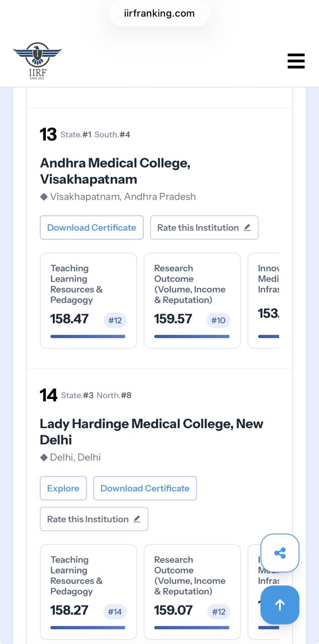Tap the floating share icon button

click(280, 553)
